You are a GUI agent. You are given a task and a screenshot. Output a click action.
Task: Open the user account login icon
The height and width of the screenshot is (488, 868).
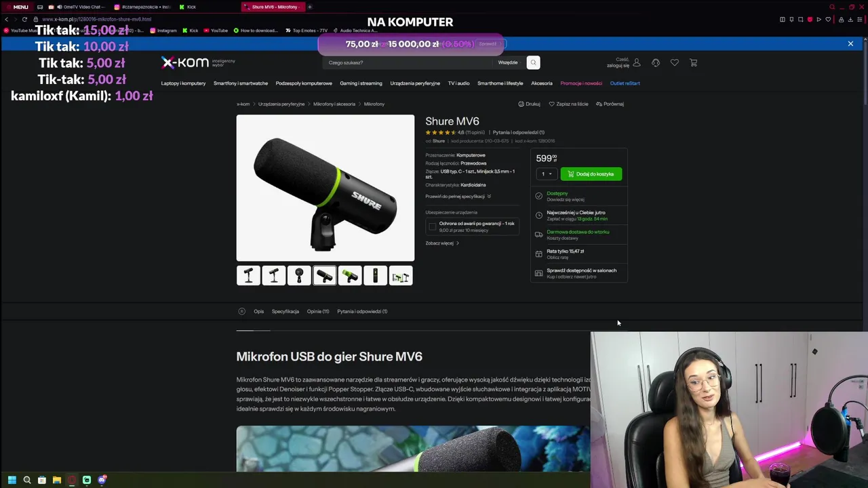pyautogui.click(x=636, y=62)
